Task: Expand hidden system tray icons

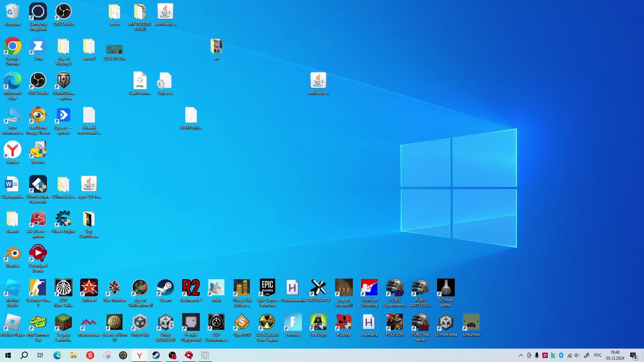Action: (x=521, y=355)
